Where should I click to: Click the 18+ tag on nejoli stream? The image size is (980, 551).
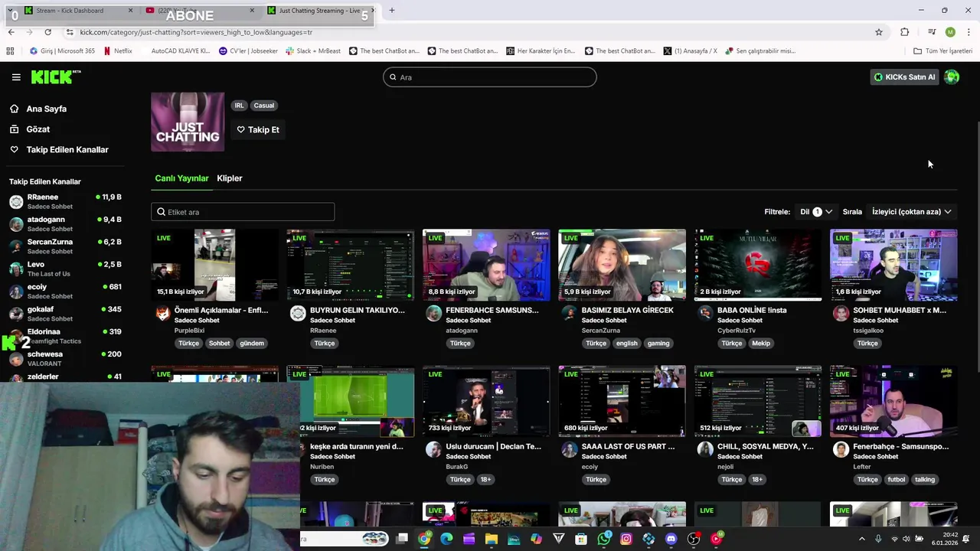(756, 480)
